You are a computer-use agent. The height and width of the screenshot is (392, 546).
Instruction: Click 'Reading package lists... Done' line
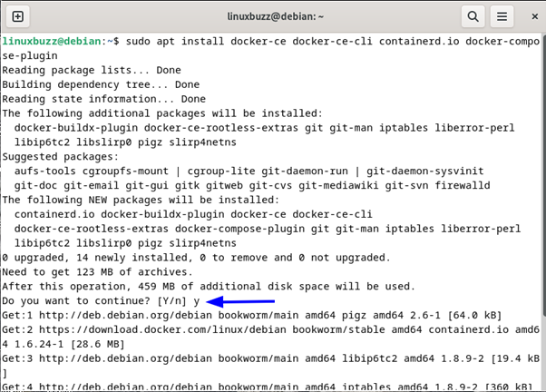[92, 70]
